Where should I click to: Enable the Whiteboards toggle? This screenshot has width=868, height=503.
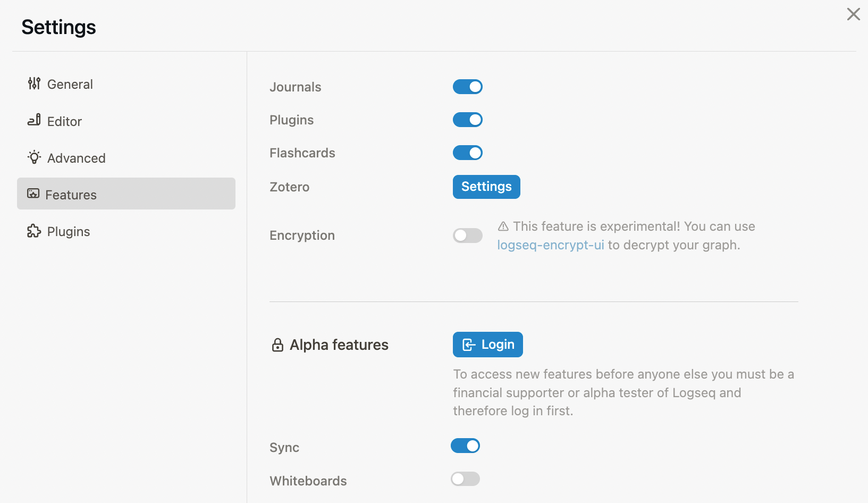point(466,479)
